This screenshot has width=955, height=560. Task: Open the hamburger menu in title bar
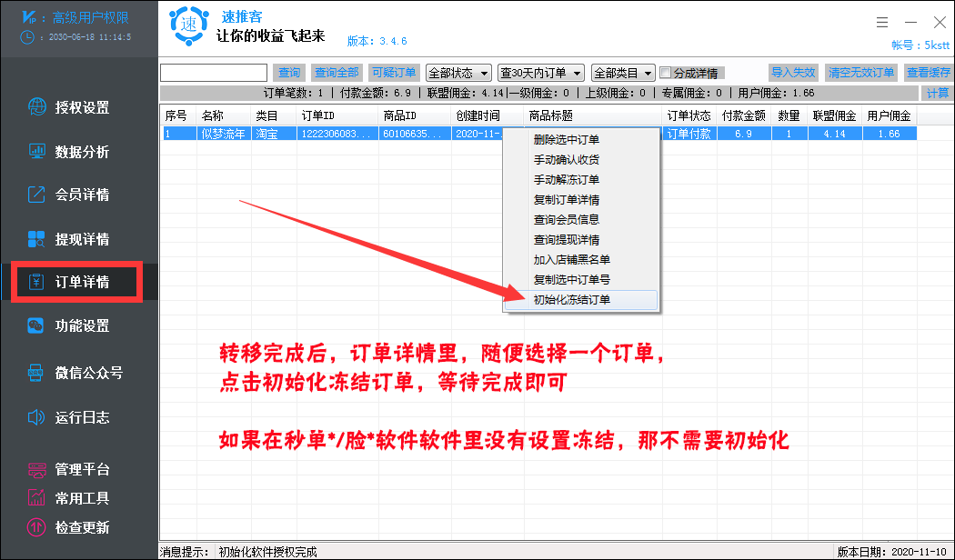coord(882,23)
